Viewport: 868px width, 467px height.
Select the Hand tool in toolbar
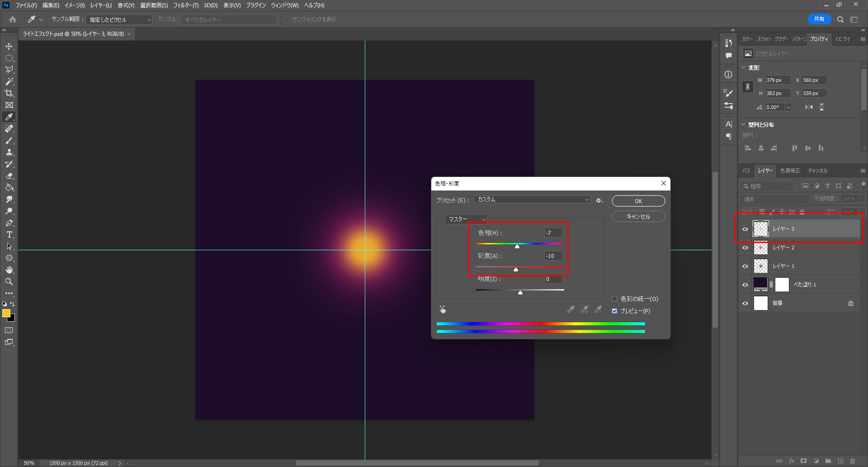click(9, 270)
